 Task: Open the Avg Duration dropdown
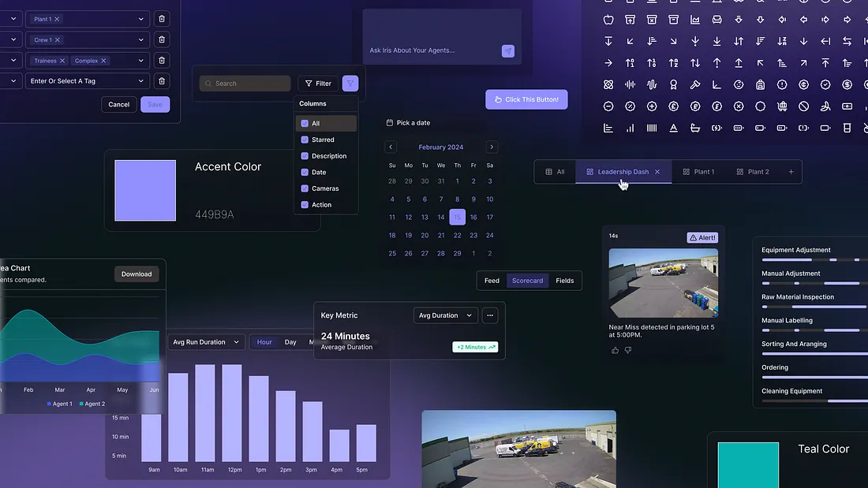[x=445, y=315]
